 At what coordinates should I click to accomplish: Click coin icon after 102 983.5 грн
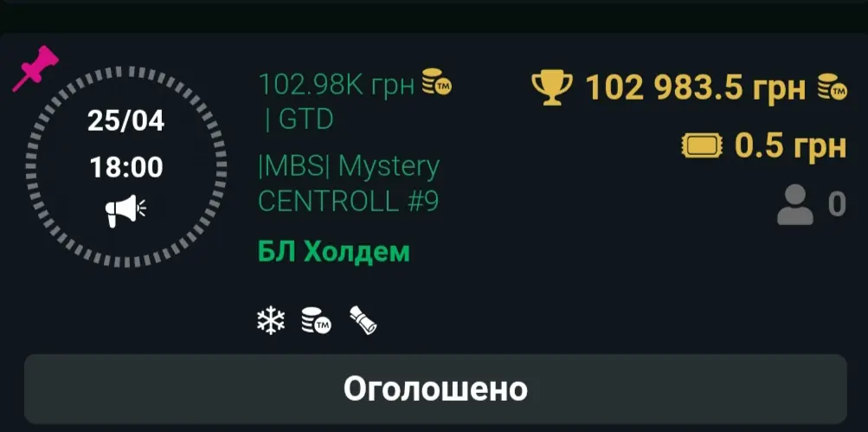pos(833,87)
